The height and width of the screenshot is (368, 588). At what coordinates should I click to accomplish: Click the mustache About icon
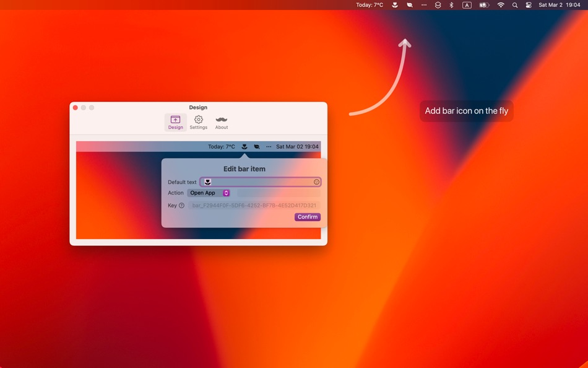click(221, 120)
